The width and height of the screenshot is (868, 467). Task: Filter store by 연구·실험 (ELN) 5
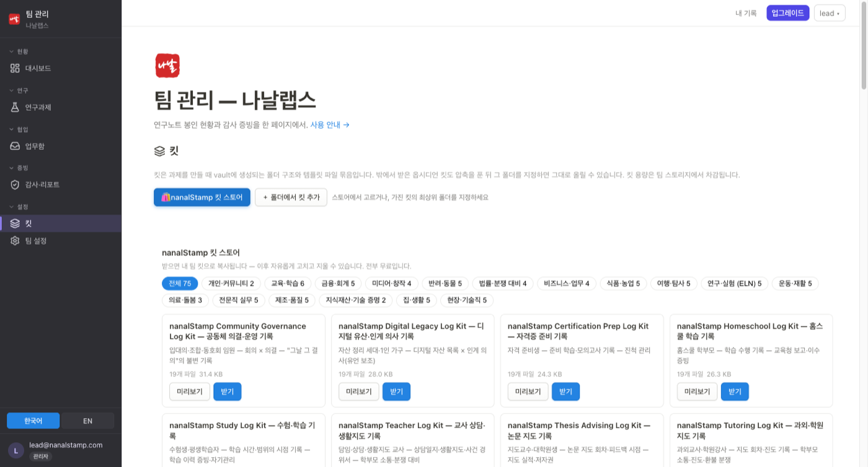pos(735,283)
